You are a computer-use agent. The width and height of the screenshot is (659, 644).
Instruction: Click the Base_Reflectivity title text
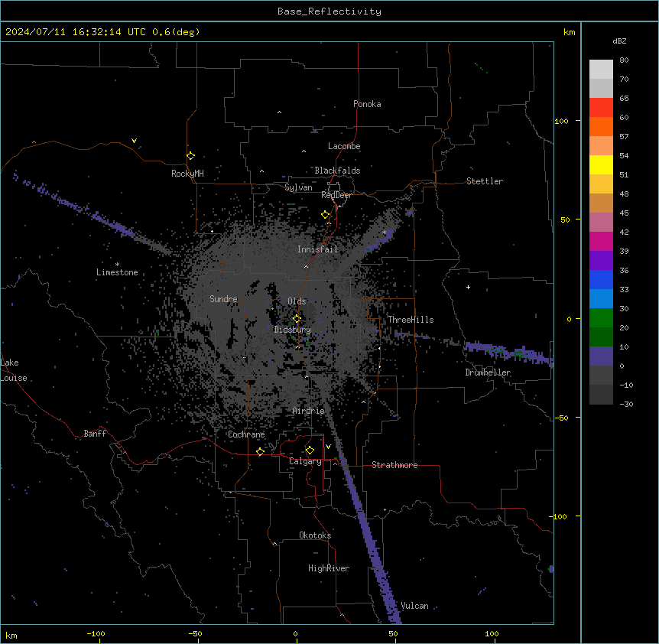[329, 11]
